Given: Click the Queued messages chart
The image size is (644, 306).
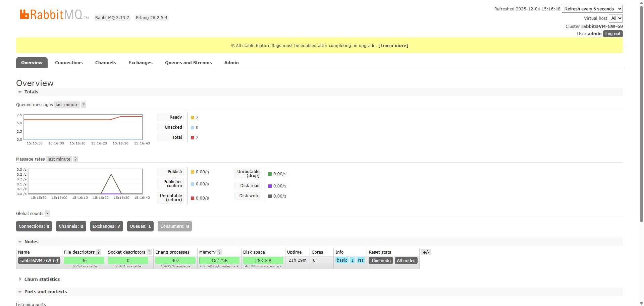Looking at the screenshot, I should 83,127.
